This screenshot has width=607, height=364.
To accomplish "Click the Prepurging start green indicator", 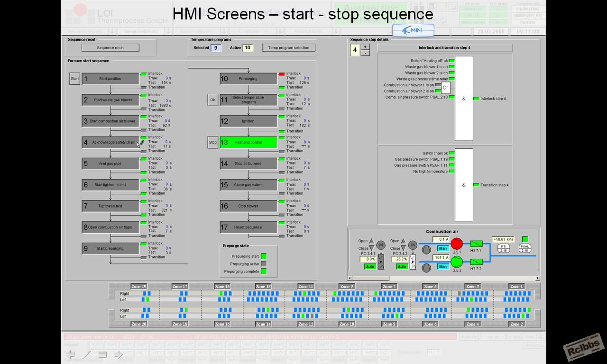I will click(264, 256).
